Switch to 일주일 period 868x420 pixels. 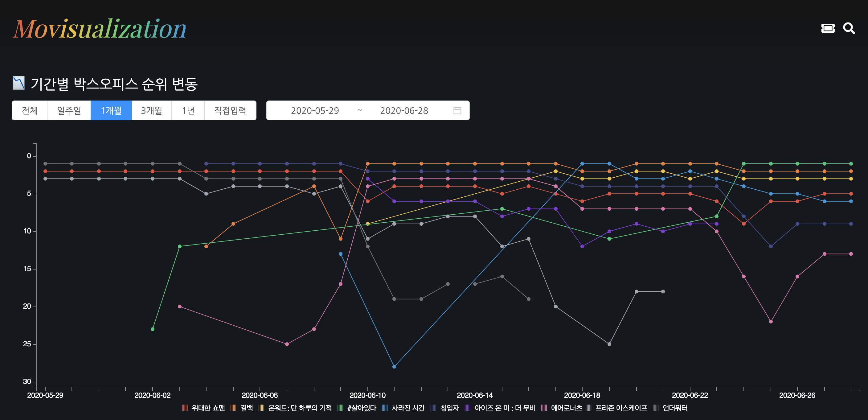click(69, 111)
